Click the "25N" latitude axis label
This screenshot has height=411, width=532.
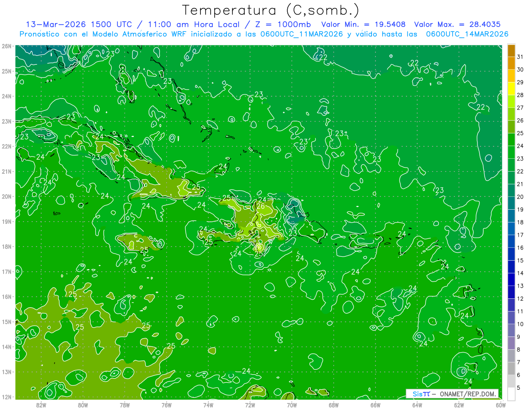6,71
